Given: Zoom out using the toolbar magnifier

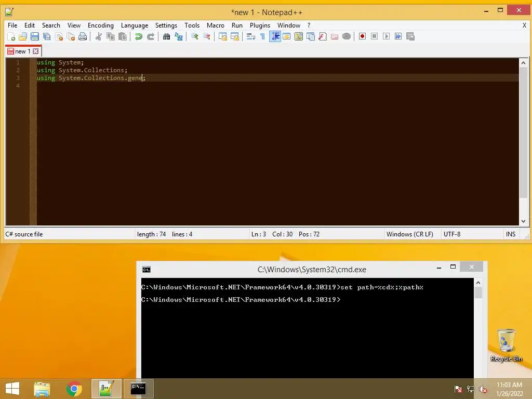Looking at the screenshot, I should click(207, 37).
